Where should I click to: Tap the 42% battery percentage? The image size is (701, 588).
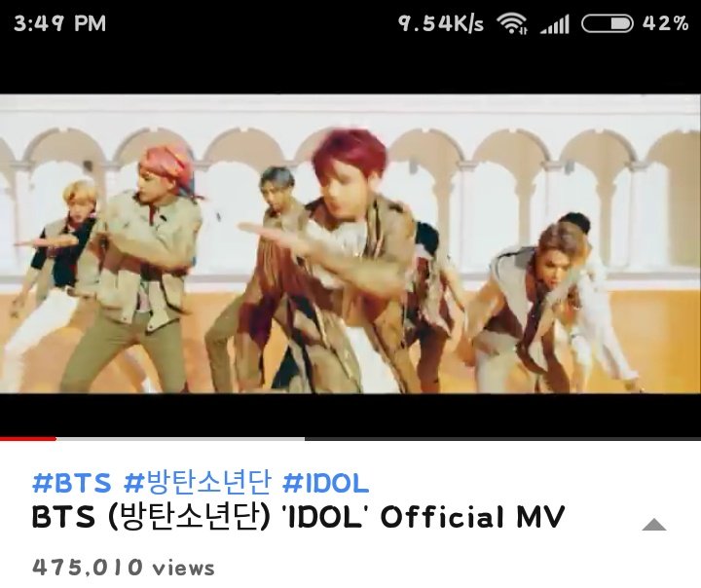(666, 23)
